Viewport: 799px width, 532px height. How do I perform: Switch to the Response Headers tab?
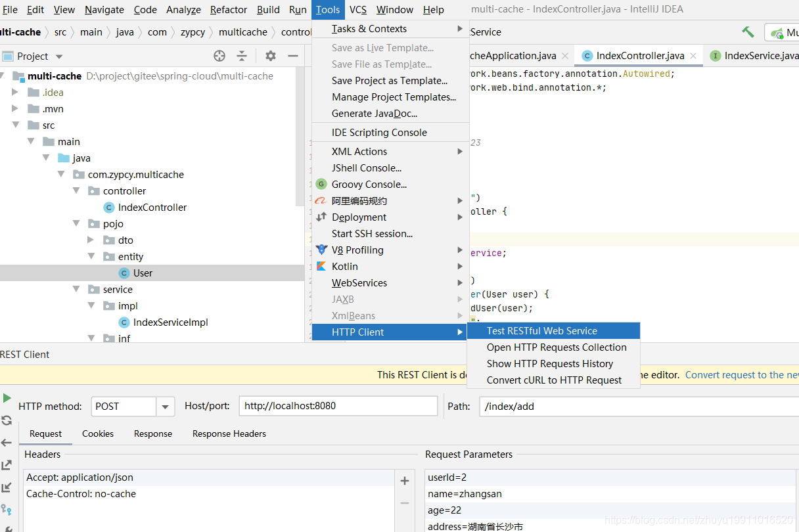(x=229, y=434)
